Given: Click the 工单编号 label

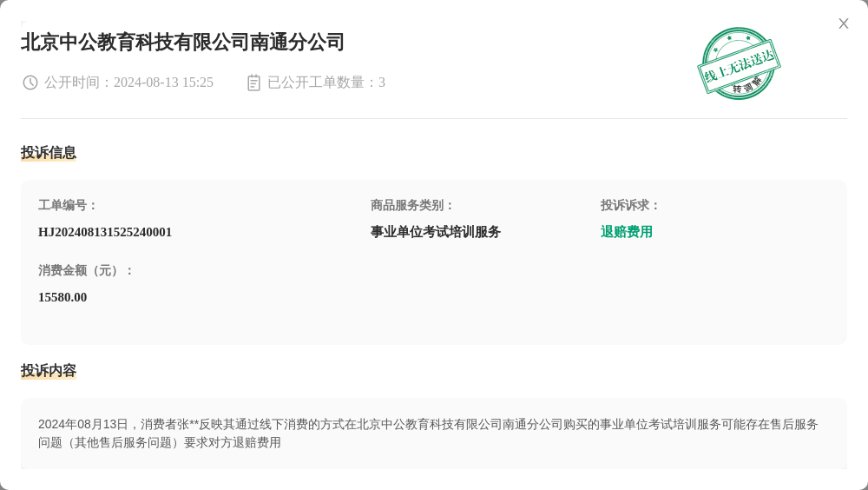Looking at the screenshot, I should (x=67, y=206).
